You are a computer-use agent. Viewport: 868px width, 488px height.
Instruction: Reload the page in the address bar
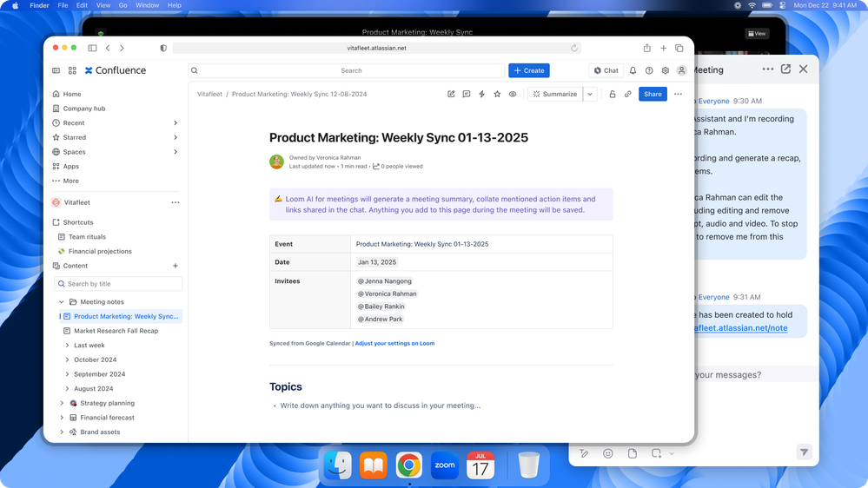(x=574, y=48)
